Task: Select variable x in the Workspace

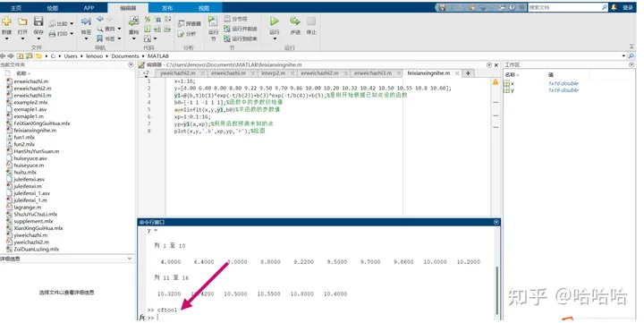Action: point(509,83)
